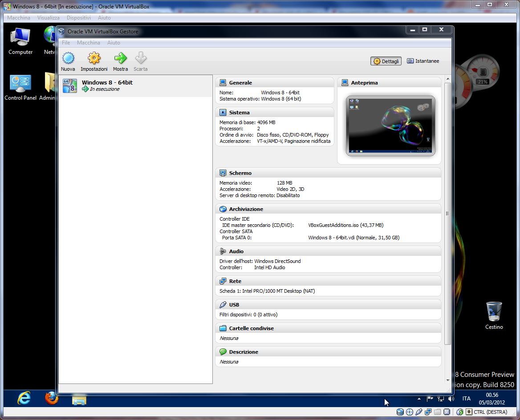520x420 pixels.
Task: Click the network adapters indicator in status bar
Action: click(428, 412)
